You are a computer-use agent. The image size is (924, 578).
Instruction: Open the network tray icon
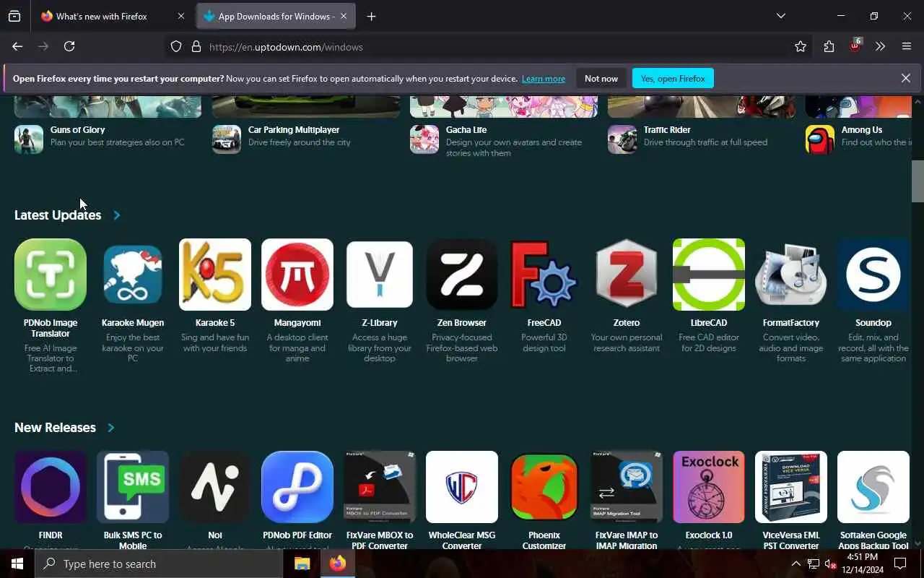[813, 564]
